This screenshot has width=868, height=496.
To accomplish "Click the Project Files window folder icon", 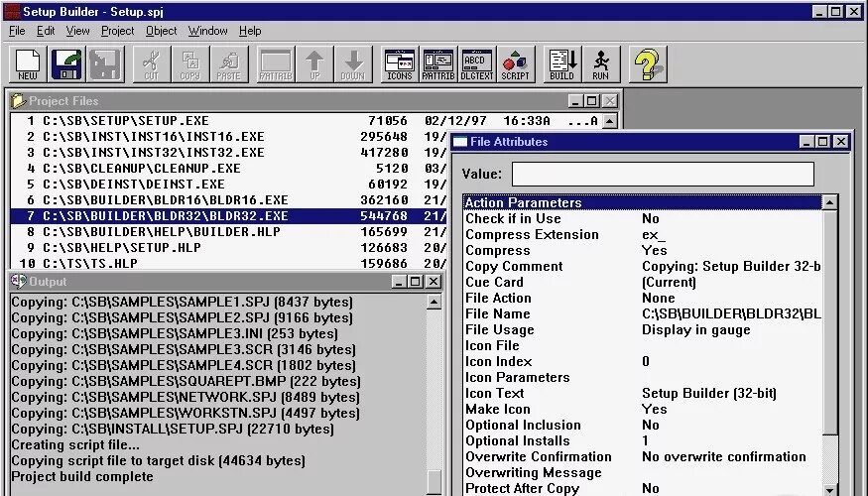I will click(x=18, y=101).
